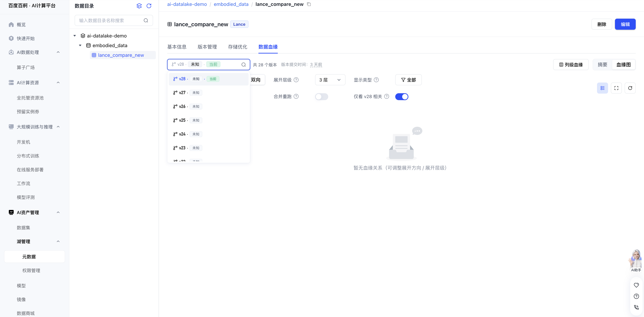Select version v27 in the dropdown list
The height and width of the screenshot is (317, 644).
point(209,93)
